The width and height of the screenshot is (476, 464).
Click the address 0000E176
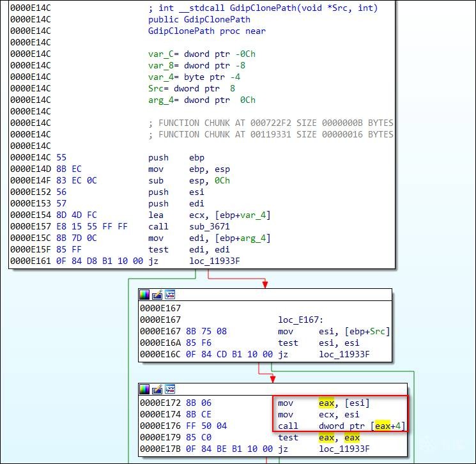coord(160,426)
